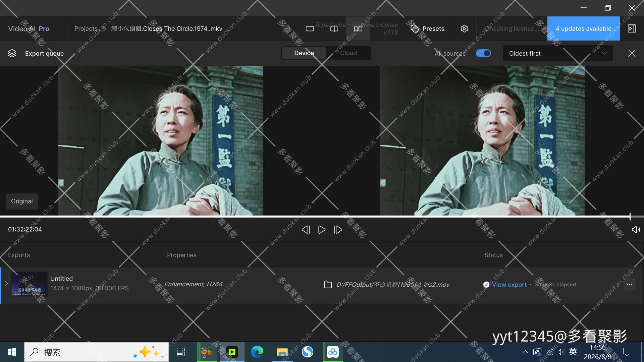Play the video preview
This screenshot has width=644, height=362.
322,230
